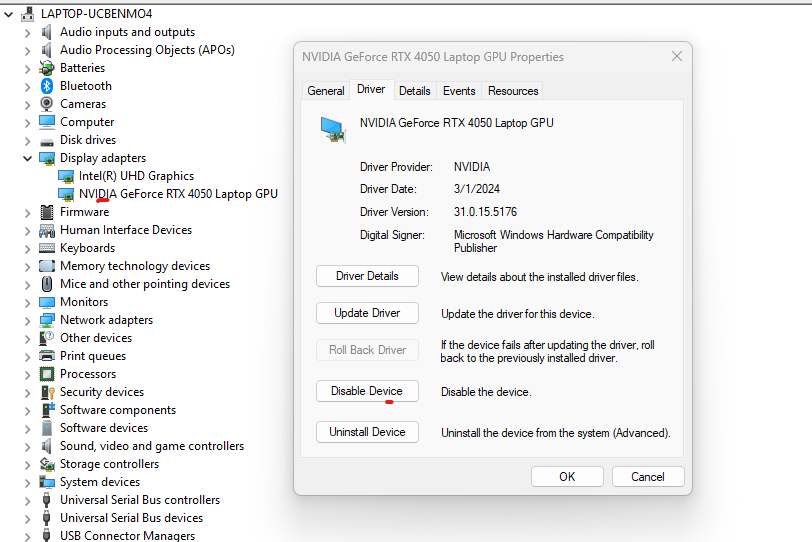The width and height of the screenshot is (812, 542).
Task: Open the Details tab
Action: (x=415, y=91)
